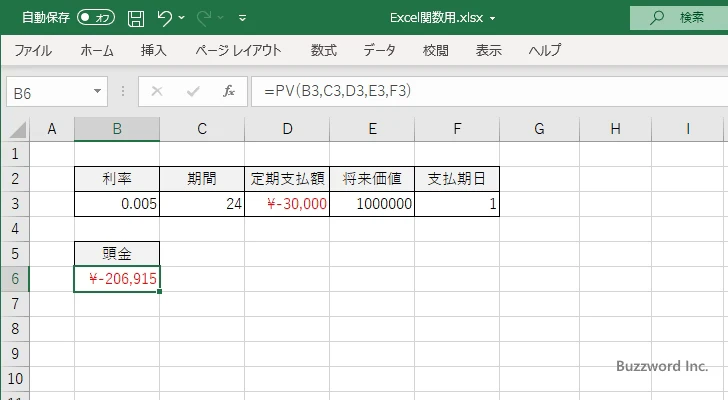Select row 2 header
The width and height of the screenshot is (728, 400).
click(15, 179)
